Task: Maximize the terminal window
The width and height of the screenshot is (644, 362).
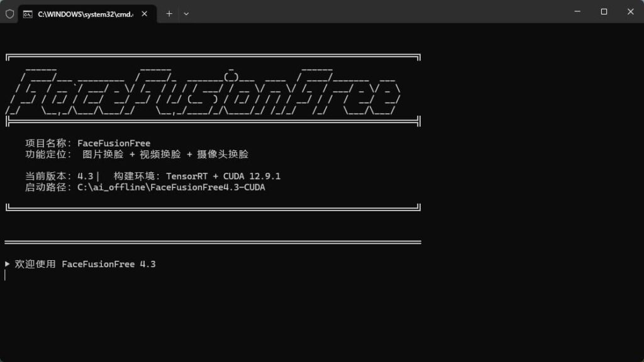Action: pyautogui.click(x=604, y=11)
